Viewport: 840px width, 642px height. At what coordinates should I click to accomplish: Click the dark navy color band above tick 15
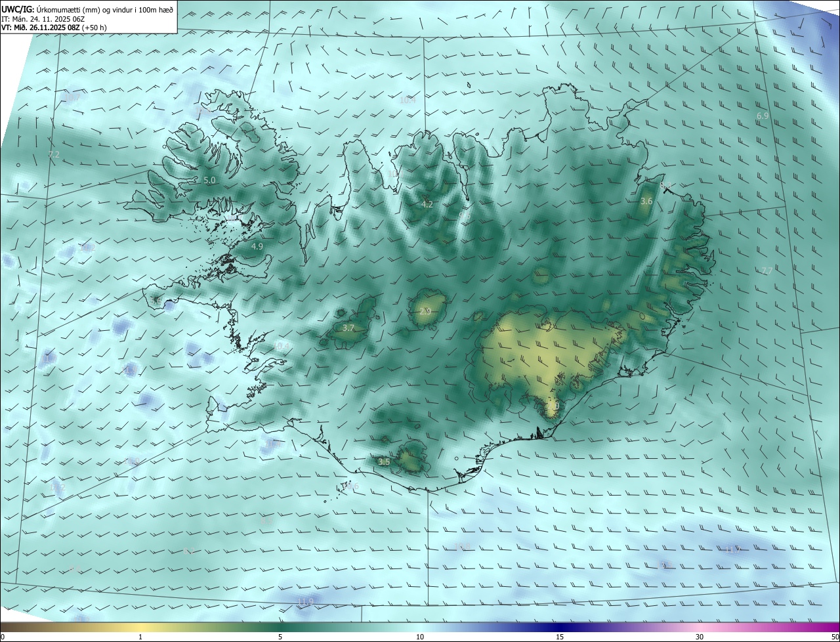[560, 627]
